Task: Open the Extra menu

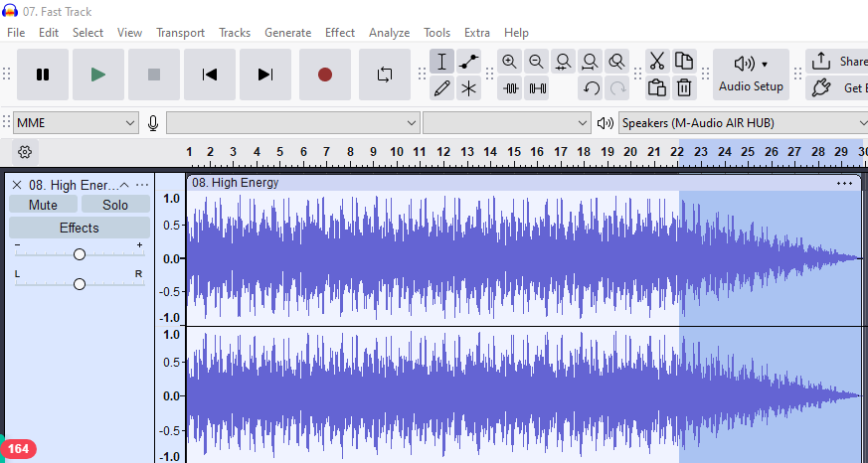Action: (477, 33)
